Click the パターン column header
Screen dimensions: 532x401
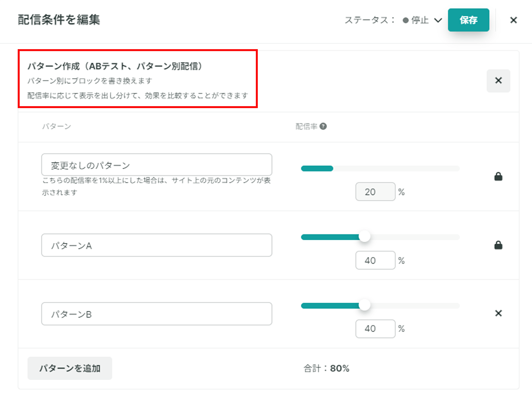point(56,126)
